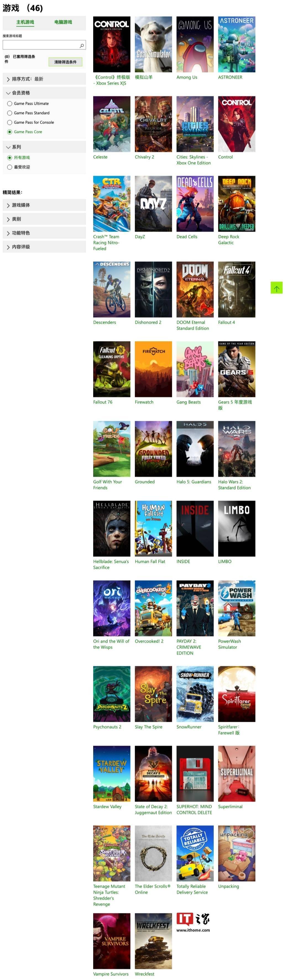Focus the game title search field
Image resolution: width=285 pixels, height=980 pixels.
click(44, 45)
